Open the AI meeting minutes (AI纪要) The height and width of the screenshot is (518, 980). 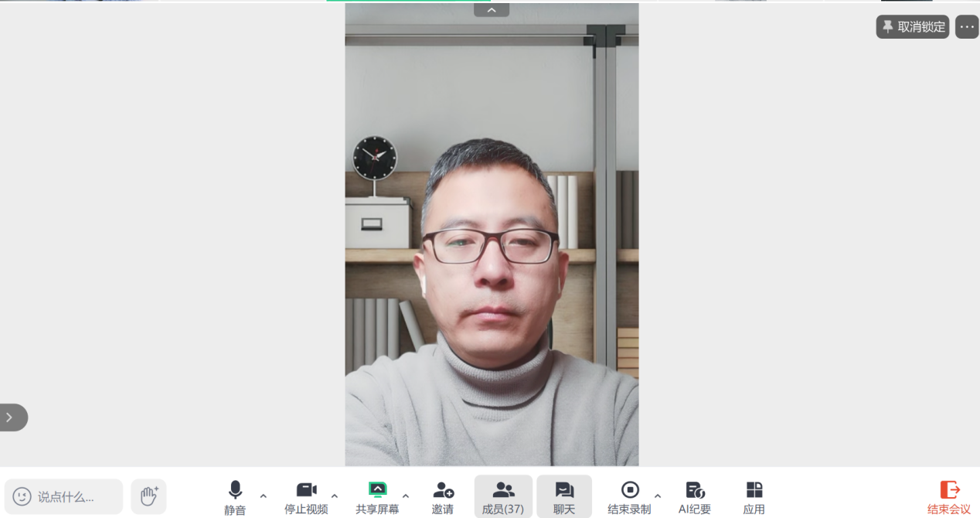[x=694, y=495]
